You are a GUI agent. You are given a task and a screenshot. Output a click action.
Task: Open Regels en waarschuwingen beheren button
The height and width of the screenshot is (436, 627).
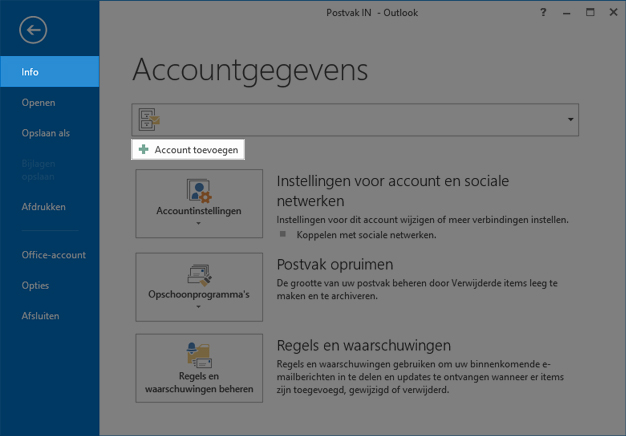pyautogui.click(x=199, y=368)
